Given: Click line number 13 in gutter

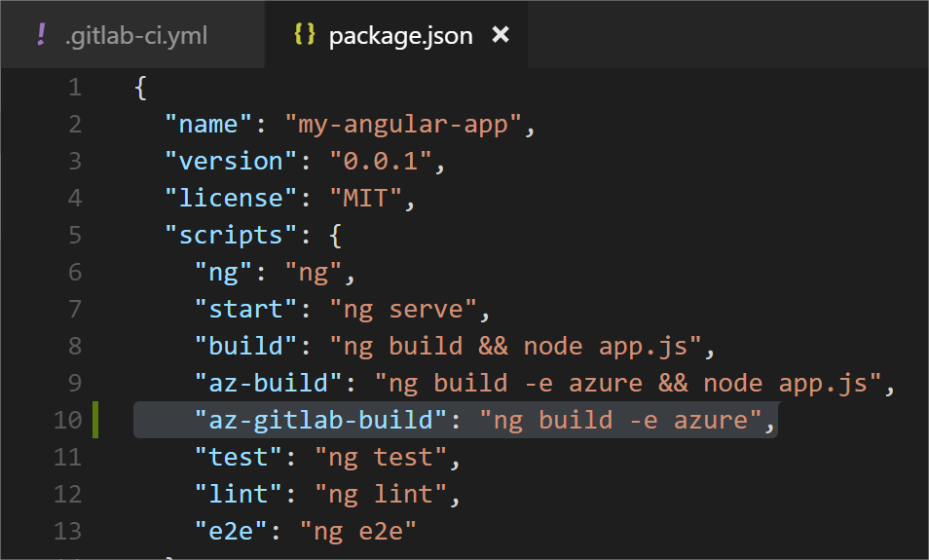Looking at the screenshot, I should point(67,531).
